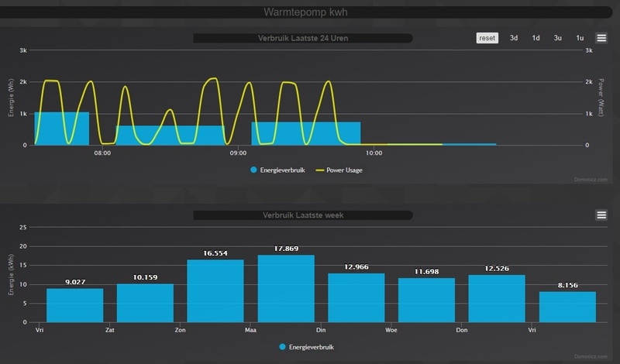620x364 pixels.
Task: Select the 3u zoom range
Action: pyautogui.click(x=557, y=38)
